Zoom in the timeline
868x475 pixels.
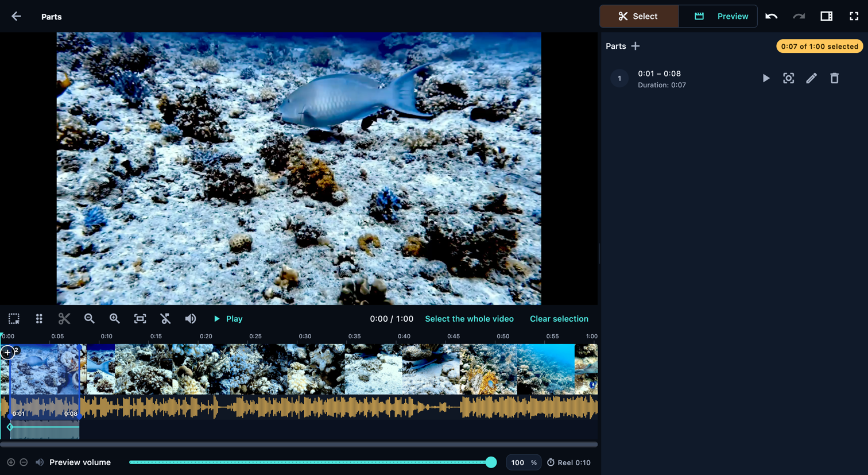[x=115, y=318]
